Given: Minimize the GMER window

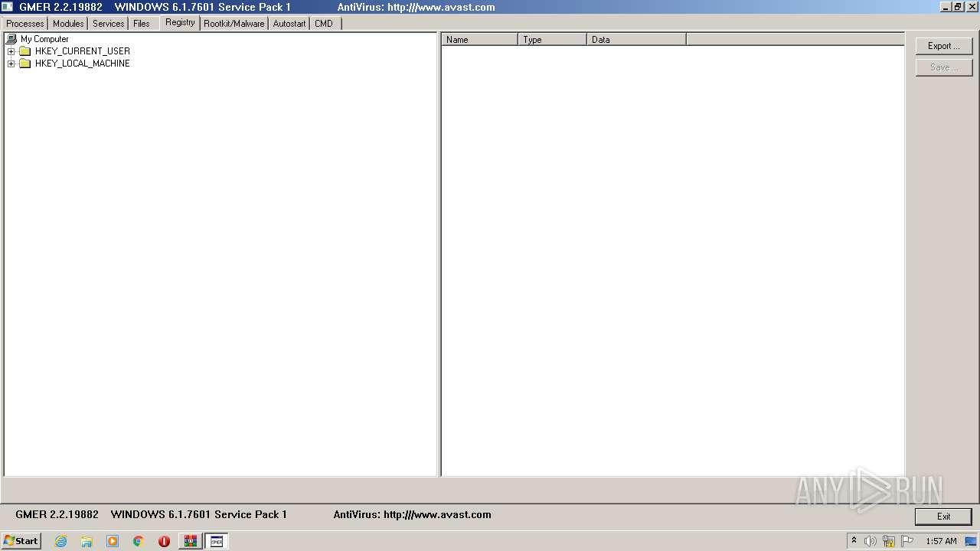Looking at the screenshot, I should point(946,7).
